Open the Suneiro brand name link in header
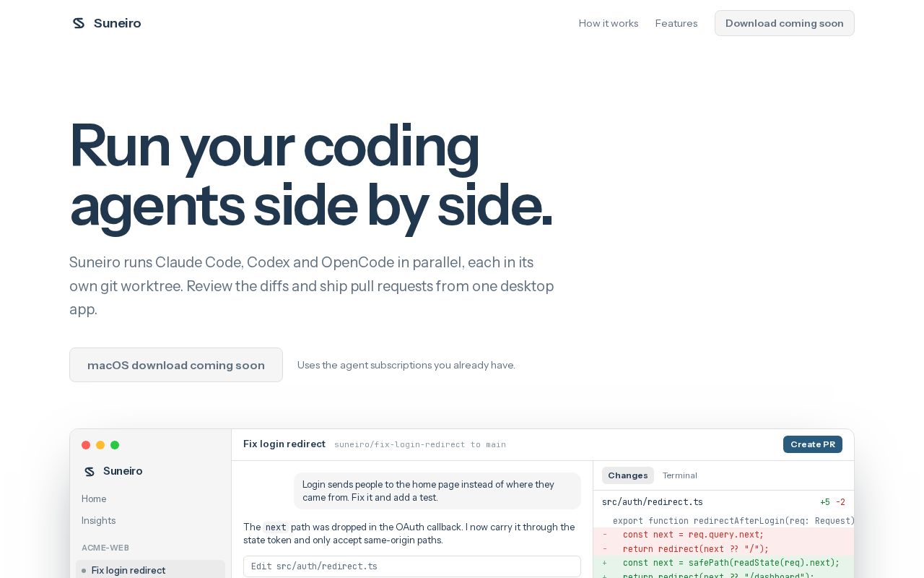The width and height of the screenshot is (924, 578). tap(117, 23)
